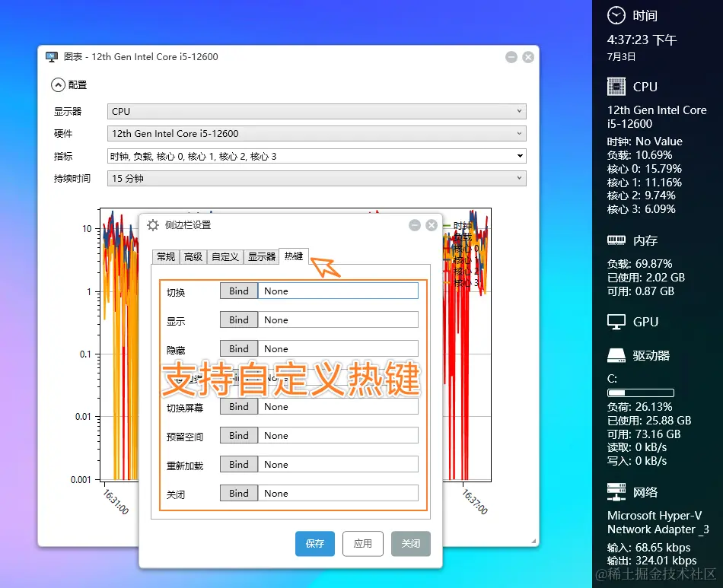The image size is (723, 588).
Task: Switch to the 常规 tab
Action: coord(166,256)
